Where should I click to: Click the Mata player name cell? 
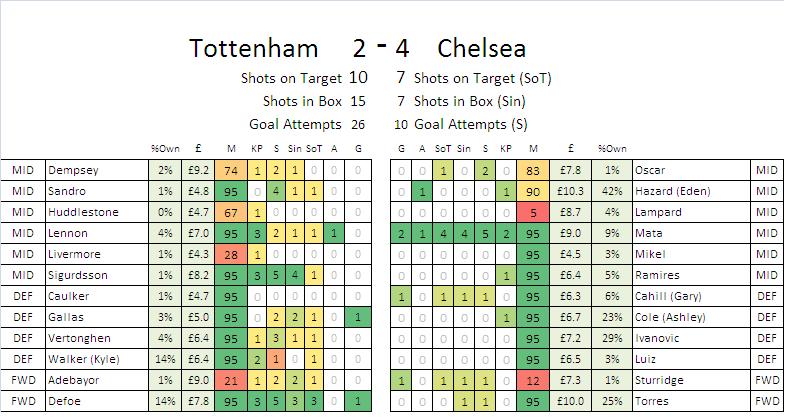click(691, 233)
